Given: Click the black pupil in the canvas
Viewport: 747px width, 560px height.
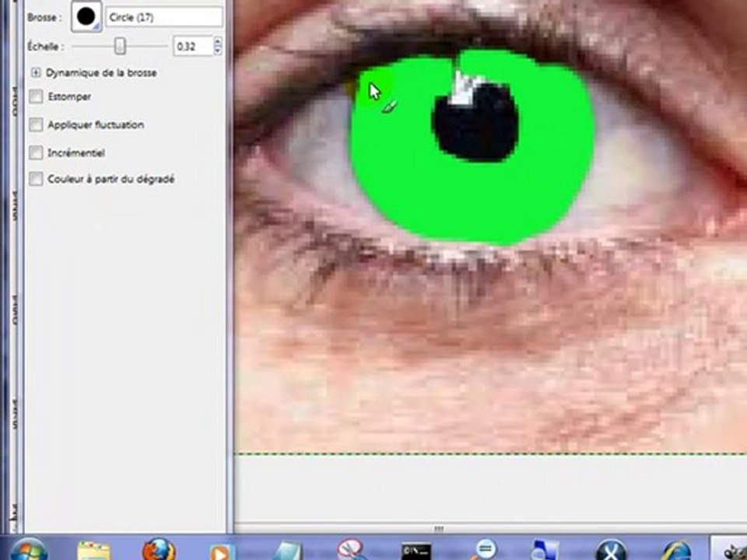Looking at the screenshot, I should (475, 124).
